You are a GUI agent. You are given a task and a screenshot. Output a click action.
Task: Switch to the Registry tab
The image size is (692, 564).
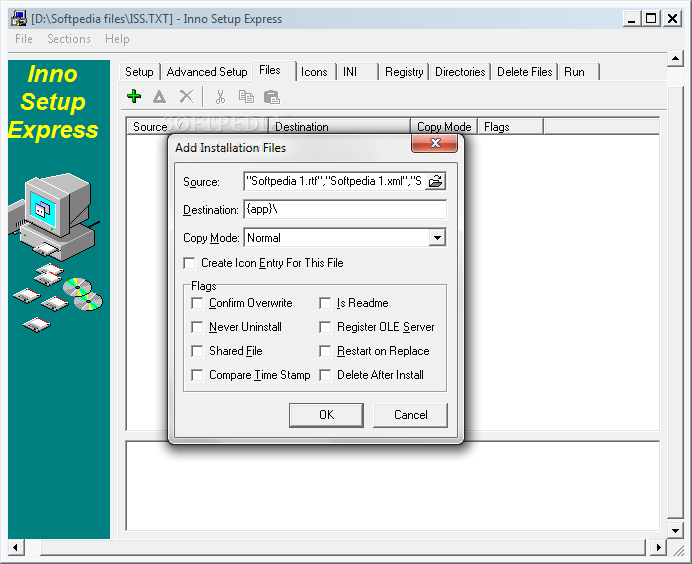click(404, 72)
